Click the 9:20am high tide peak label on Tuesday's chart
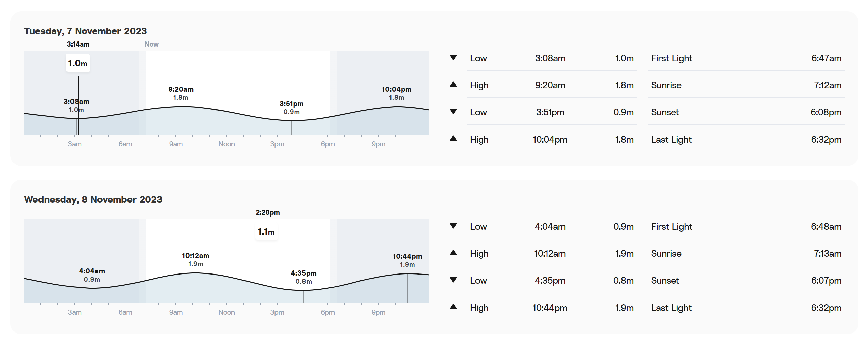 coord(181,93)
